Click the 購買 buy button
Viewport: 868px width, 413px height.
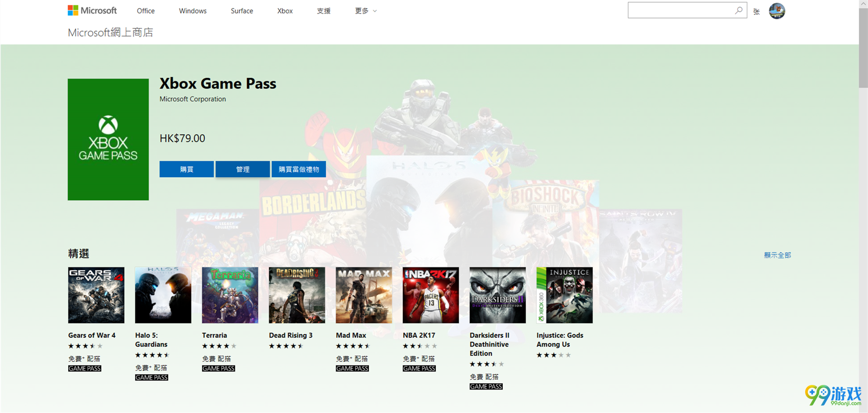pyautogui.click(x=187, y=169)
